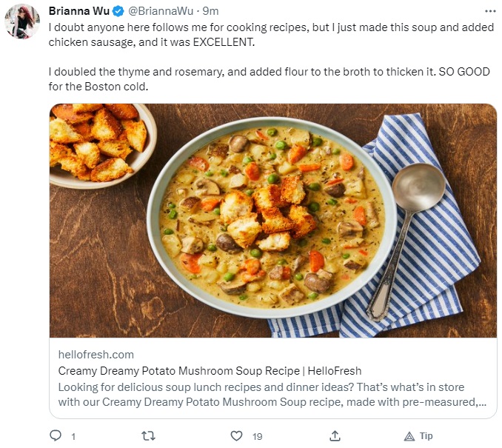This screenshot has width=502, height=448.
Task: Click the croutons bowl in the image
Action: 102,146
